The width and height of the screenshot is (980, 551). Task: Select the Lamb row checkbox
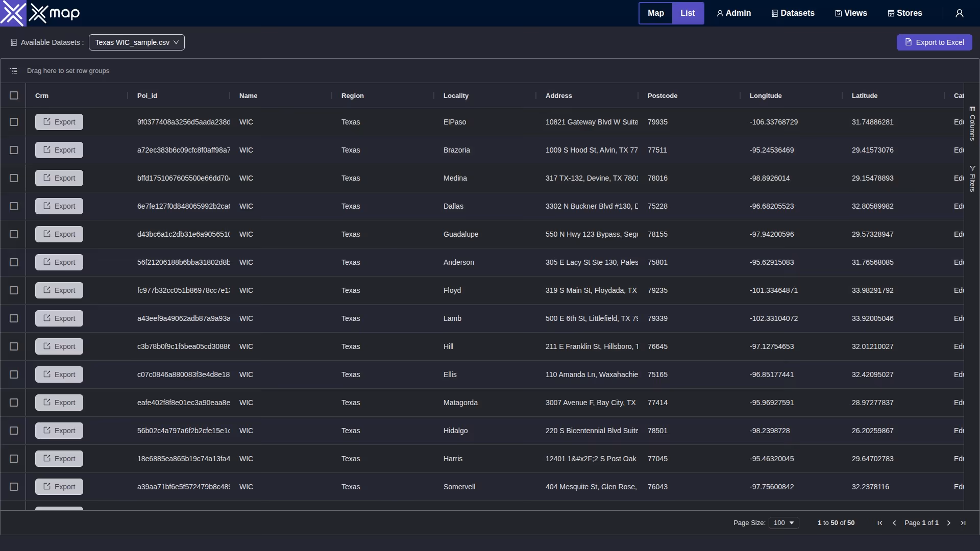point(14,318)
